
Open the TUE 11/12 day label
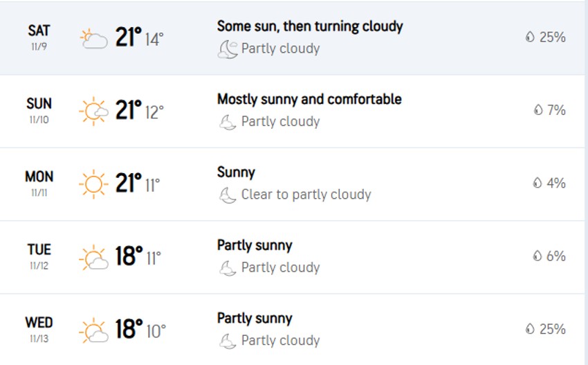coord(39,256)
